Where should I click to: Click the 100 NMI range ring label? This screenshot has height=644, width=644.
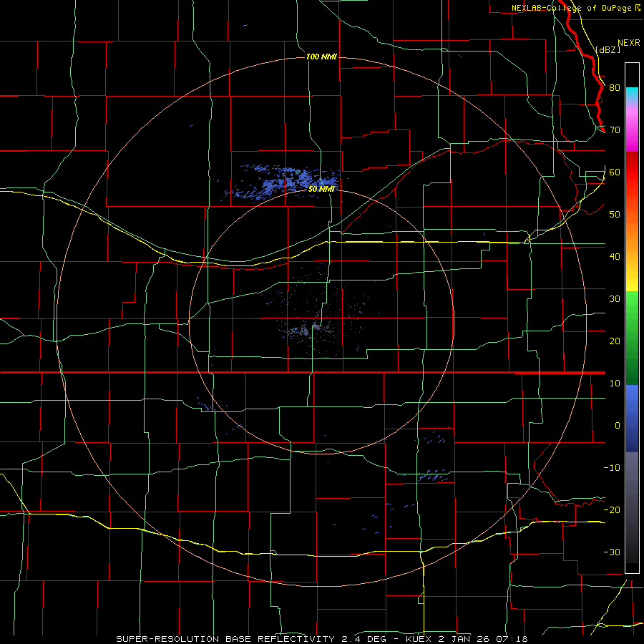click(321, 57)
